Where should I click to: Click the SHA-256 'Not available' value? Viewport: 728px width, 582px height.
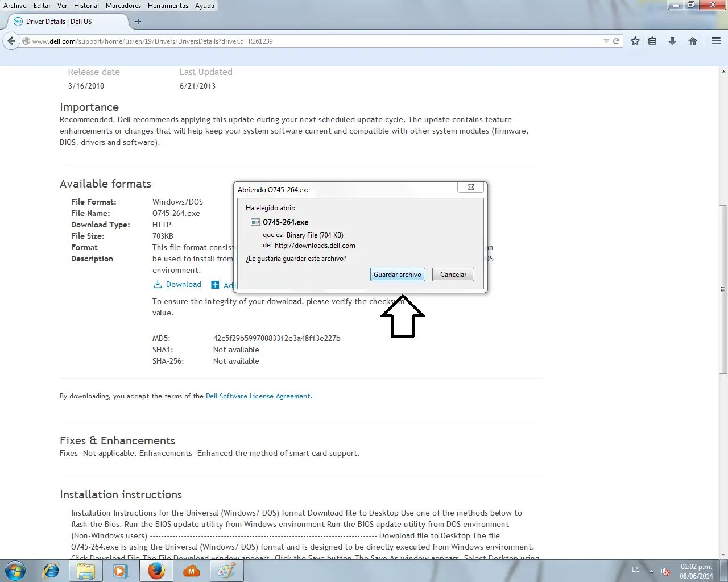(x=236, y=361)
